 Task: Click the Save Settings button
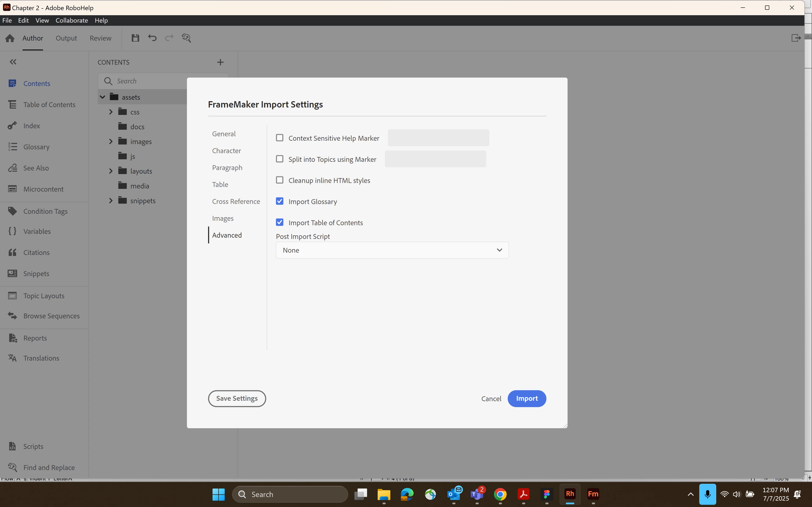[x=237, y=398]
